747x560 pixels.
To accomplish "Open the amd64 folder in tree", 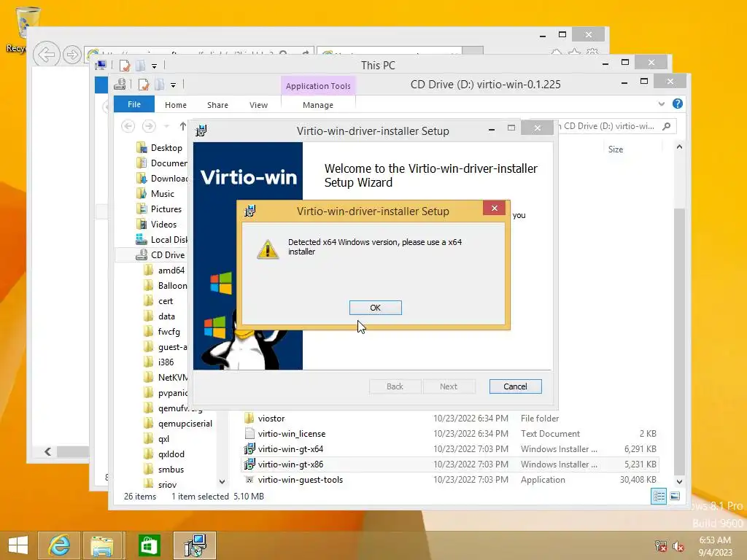I will (x=164, y=270).
